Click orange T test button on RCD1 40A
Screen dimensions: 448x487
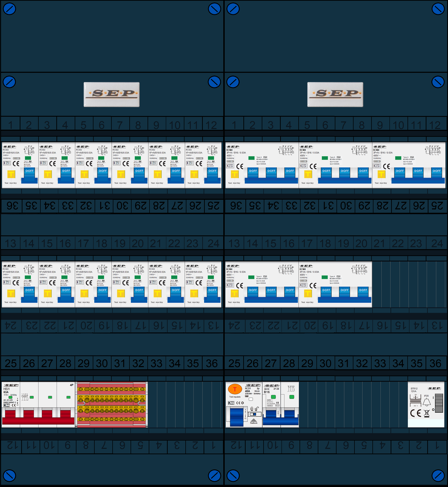coord(235,389)
